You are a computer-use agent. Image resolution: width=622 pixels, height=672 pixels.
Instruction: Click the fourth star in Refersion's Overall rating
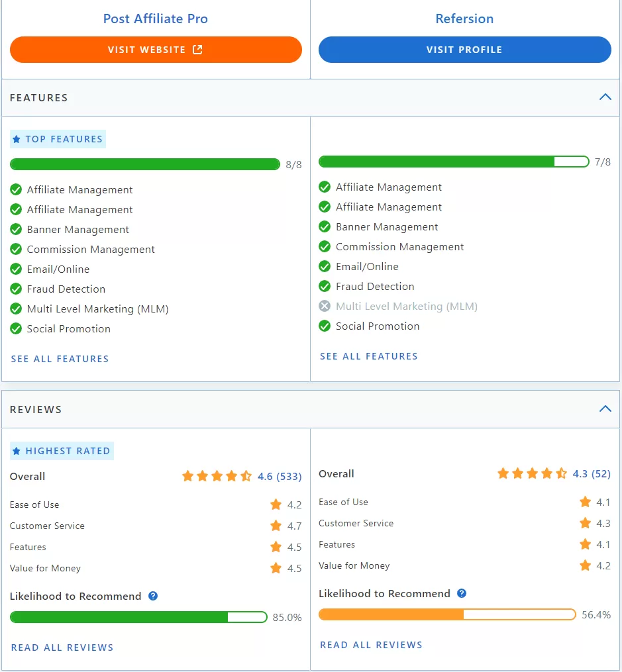[x=546, y=473]
